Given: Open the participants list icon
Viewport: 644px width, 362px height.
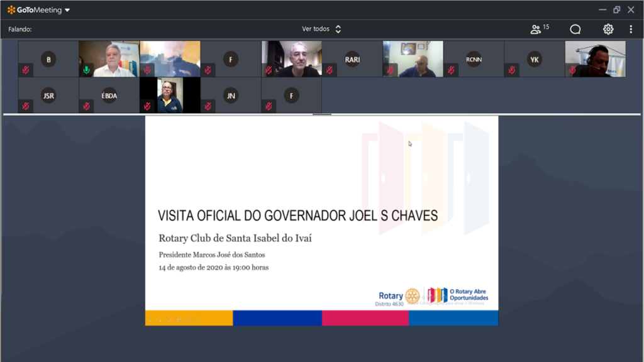Looking at the screenshot, I should pyautogui.click(x=536, y=30).
